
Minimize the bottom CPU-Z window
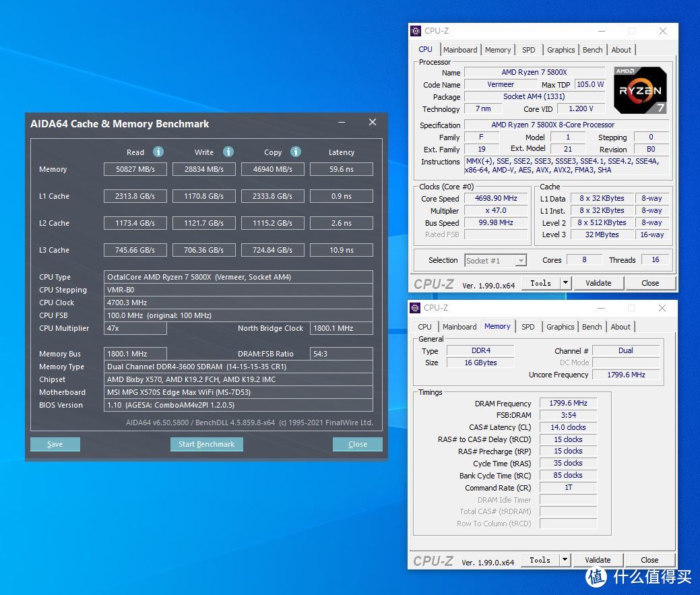coord(601,308)
